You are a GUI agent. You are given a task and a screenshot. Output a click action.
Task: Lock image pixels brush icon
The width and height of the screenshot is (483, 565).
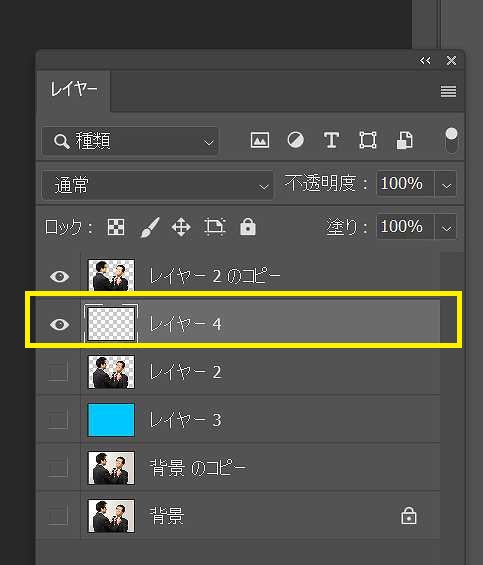tap(149, 227)
